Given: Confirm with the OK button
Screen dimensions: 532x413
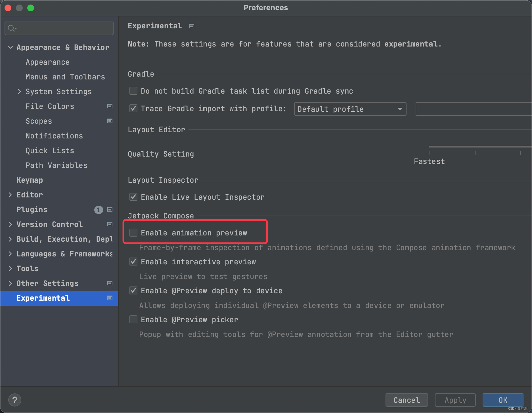Looking at the screenshot, I should click(x=503, y=400).
